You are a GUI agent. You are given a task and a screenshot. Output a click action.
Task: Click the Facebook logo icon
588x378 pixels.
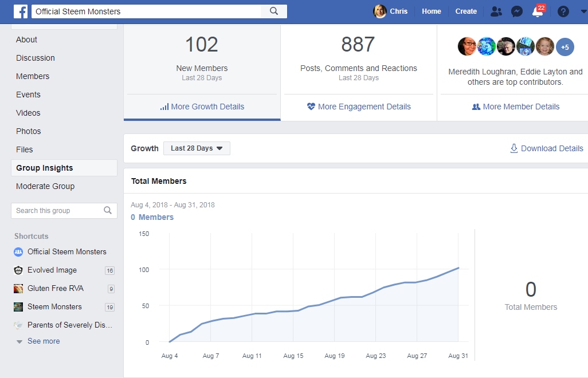21,11
